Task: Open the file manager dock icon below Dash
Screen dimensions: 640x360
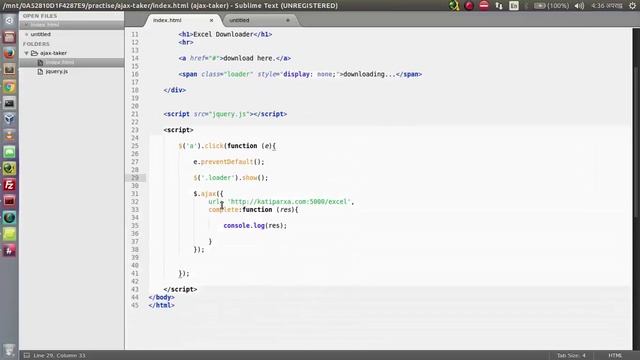Action: pyautogui.click(x=9, y=37)
